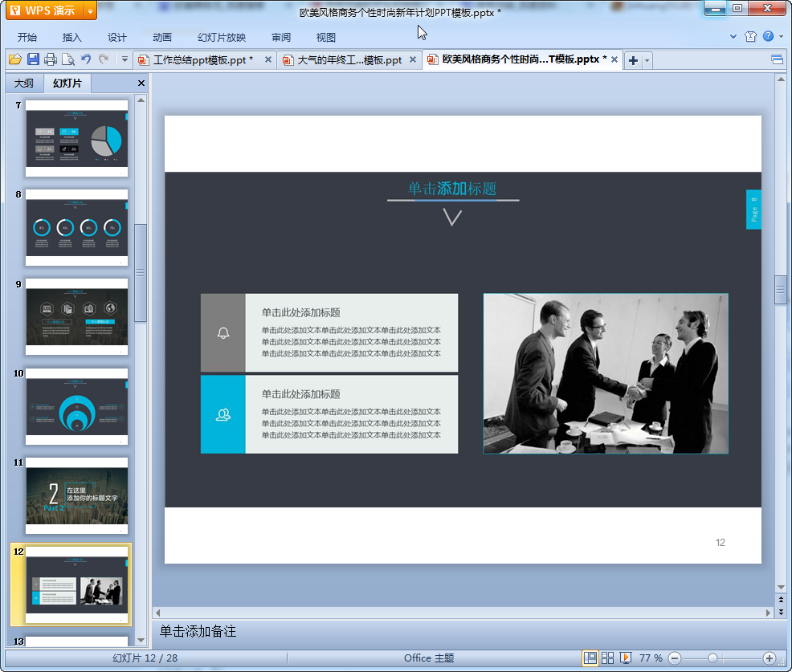Click the zoom in plus button

point(770,658)
